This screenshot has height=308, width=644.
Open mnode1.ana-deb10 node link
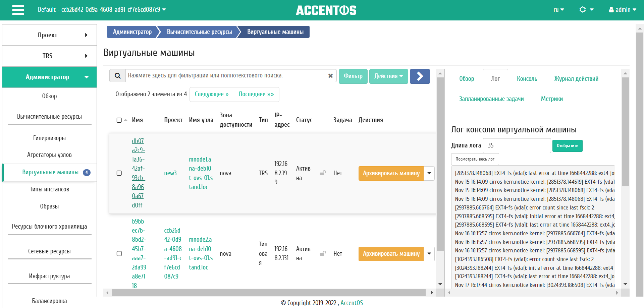tap(201, 173)
